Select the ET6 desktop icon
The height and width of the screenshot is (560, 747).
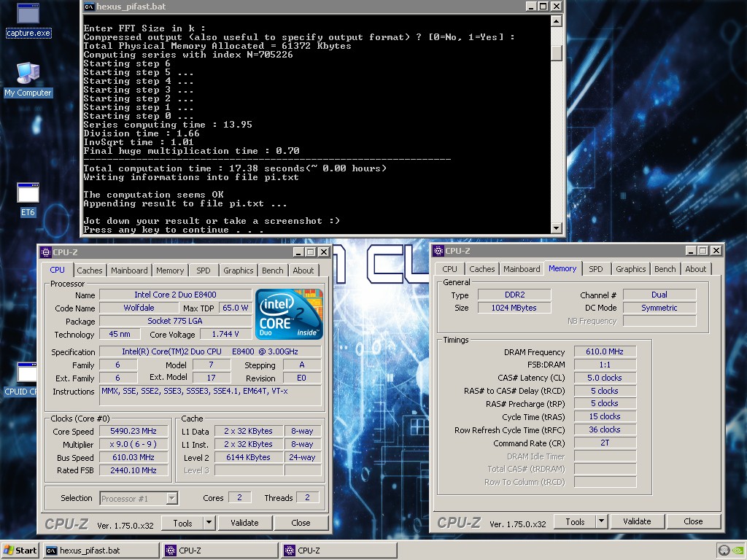coord(28,200)
